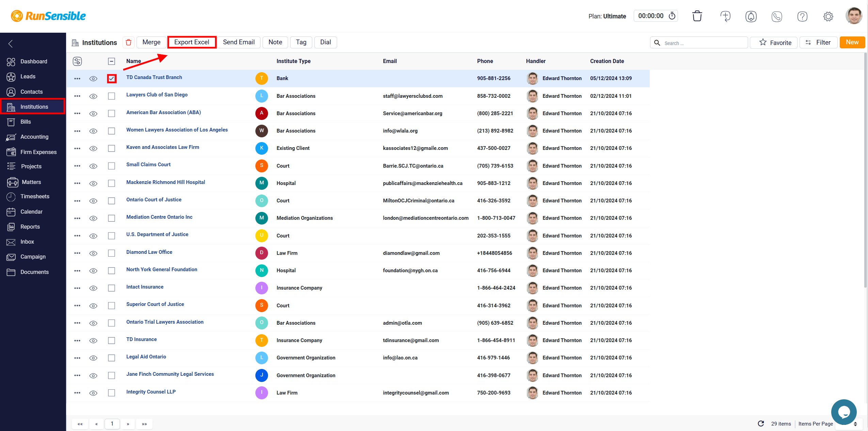
Task: Click the refresh icon near 29 items
Action: (x=761, y=424)
